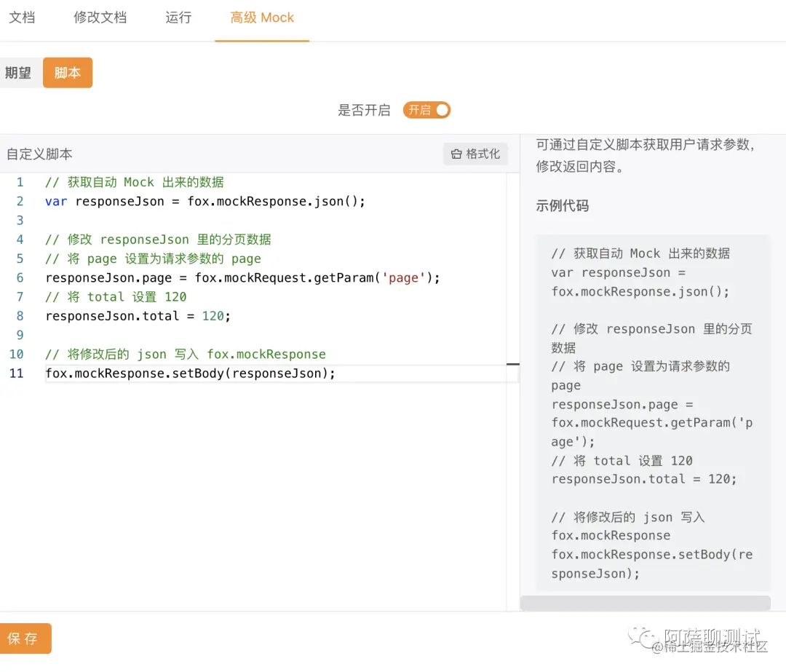Click example code line fox.mockResponse.json();
The width and height of the screenshot is (786, 672).
[640, 291]
